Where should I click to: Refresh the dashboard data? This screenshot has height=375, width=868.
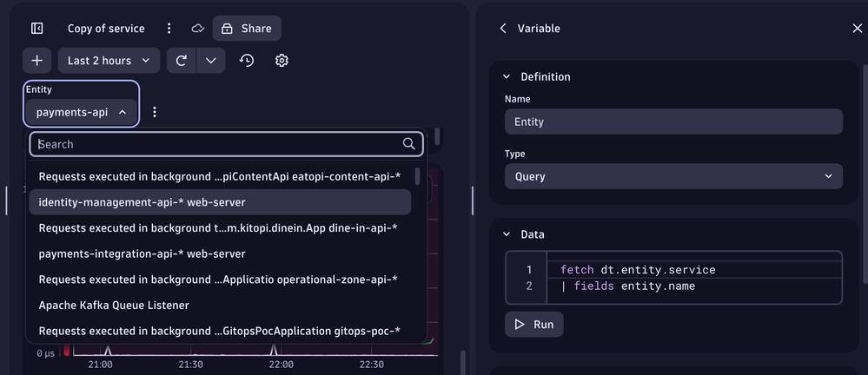pyautogui.click(x=182, y=61)
